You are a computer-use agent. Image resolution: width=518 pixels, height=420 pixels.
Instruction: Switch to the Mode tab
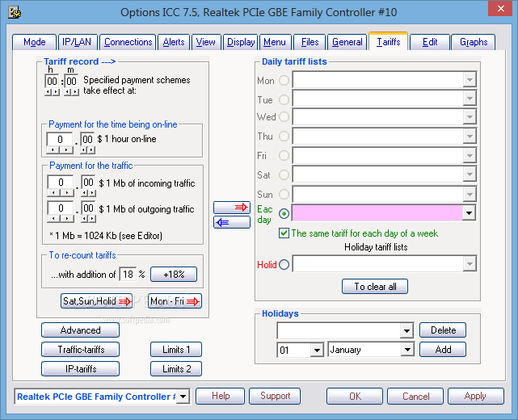pyautogui.click(x=35, y=42)
